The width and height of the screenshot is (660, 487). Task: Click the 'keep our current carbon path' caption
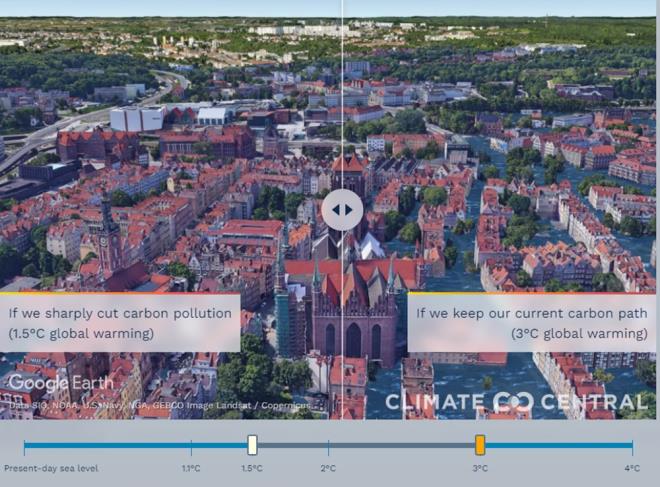pyautogui.click(x=531, y=323)
